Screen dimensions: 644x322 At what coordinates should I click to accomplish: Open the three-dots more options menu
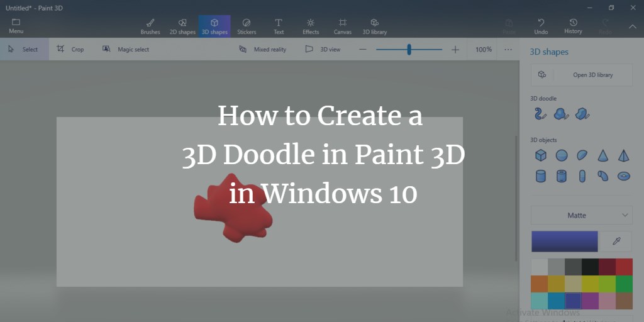click(x=508, y=49)
